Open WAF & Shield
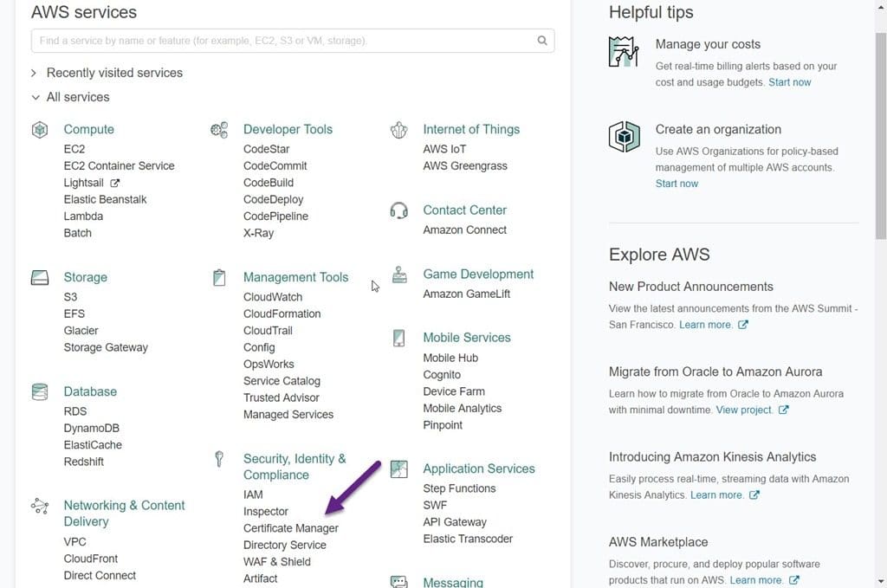 [276, 562]
